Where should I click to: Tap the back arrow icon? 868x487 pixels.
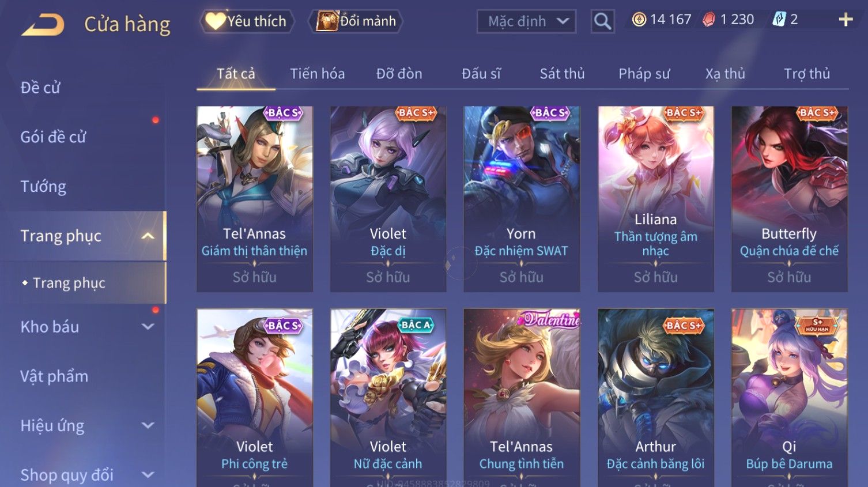(x=43, y=25)
